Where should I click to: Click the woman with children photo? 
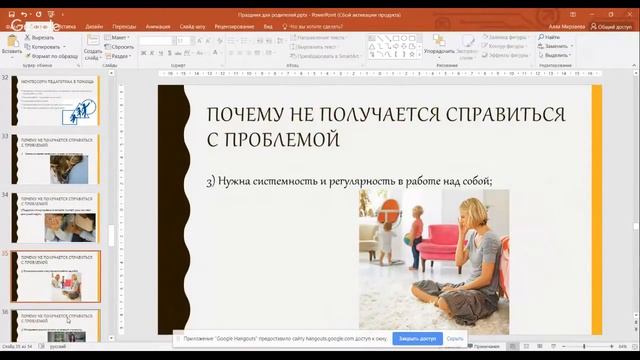click(x=434, y=262)
